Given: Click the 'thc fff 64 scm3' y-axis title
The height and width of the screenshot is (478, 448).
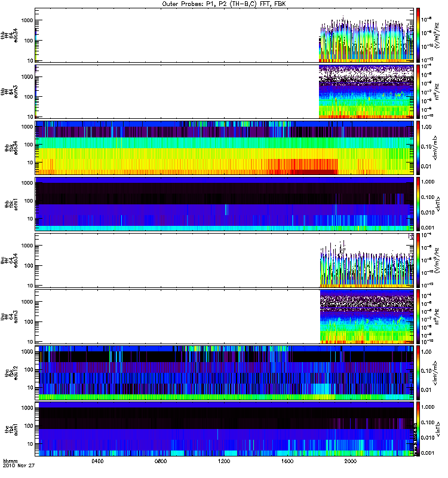Looking at the screenshot, I should click(x=10, y=317).
